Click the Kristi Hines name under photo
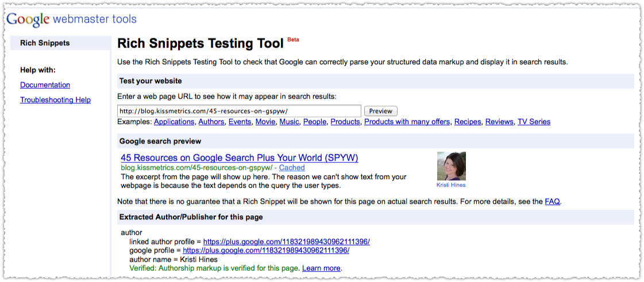This screenshot has width=644, height=282. pos(451,185)
